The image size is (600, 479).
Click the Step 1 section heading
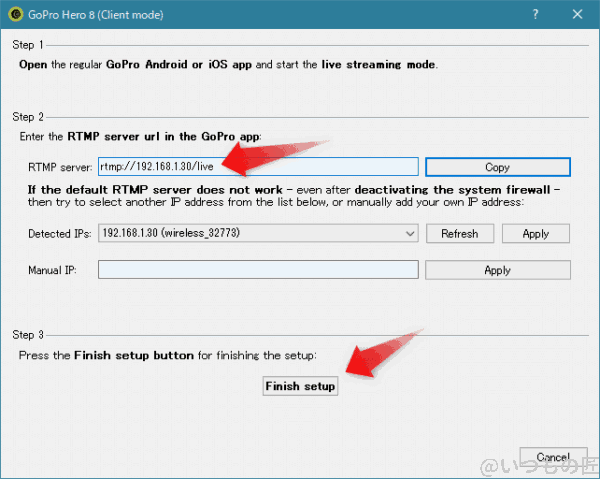pos(29,45)
